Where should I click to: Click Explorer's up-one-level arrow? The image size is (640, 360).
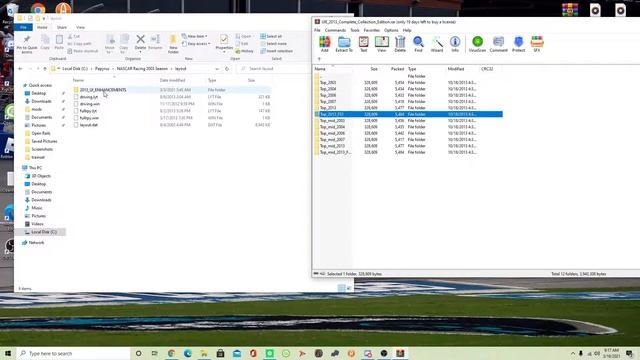[45, 69]
